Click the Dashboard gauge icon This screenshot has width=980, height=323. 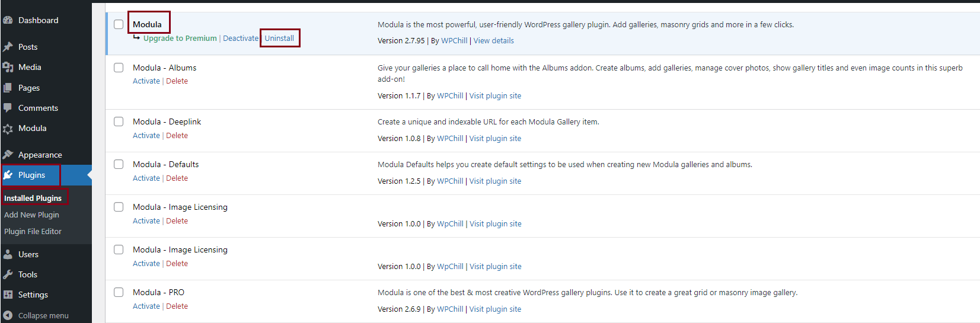click(x=8, y=20)
